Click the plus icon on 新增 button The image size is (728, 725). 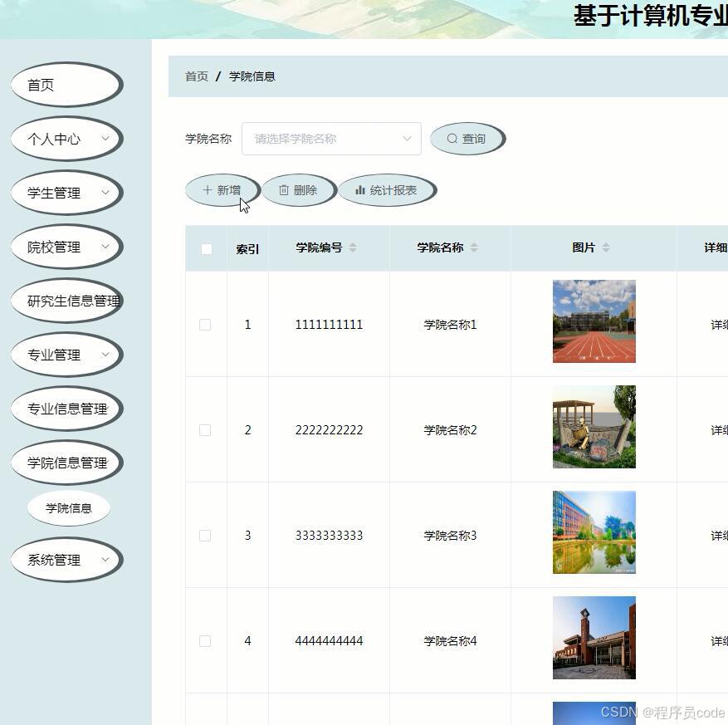click(x=208, y=190)
